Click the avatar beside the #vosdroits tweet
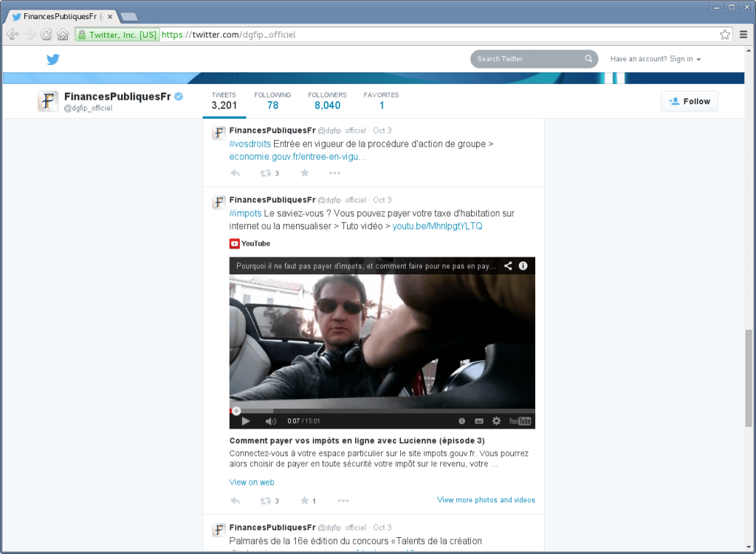This screenshot has height=554, width=756. click(x=219, y=133)
